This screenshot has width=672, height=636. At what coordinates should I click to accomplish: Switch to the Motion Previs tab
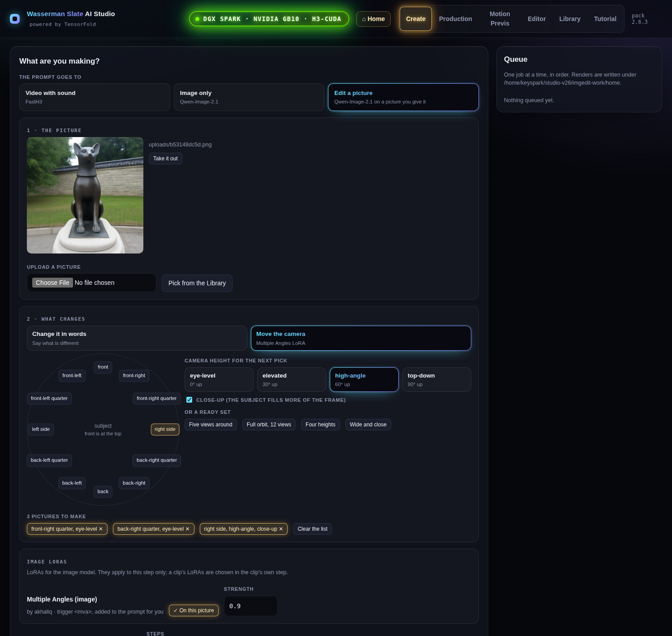pos(500,19)
